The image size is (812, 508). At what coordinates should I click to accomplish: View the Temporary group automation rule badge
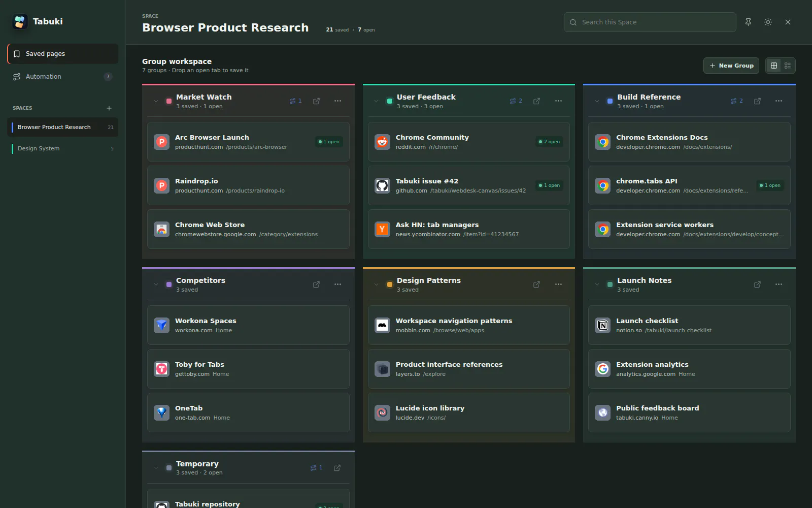[317, 468]
